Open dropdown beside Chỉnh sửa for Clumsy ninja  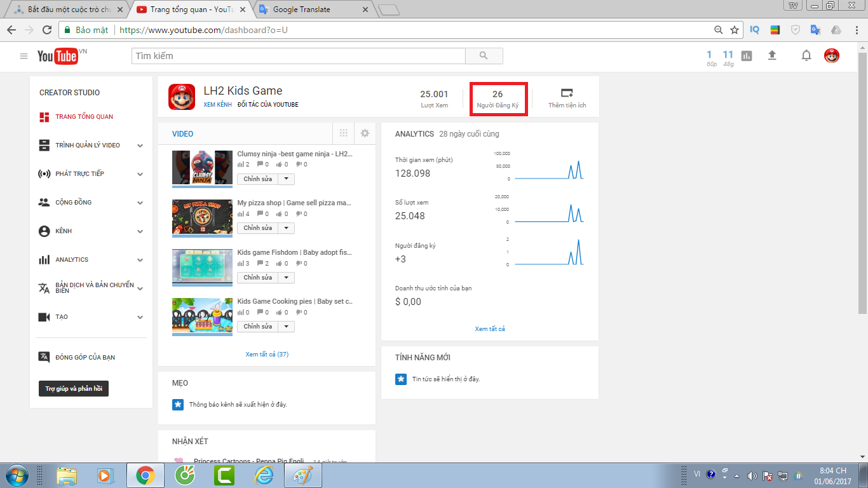[286, 179]
